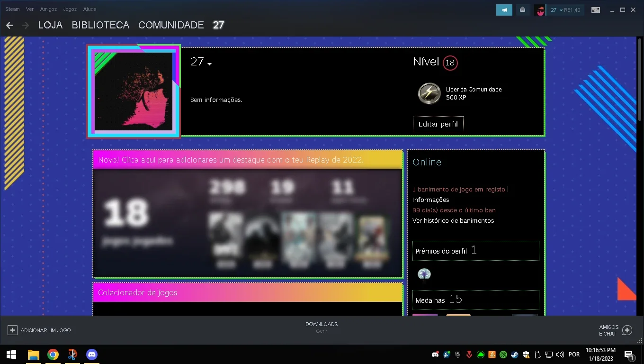The width and height of the screenshot is (644, 364).
Task: Click the Nível 18 level badge circle
Action: click(450, 63)
